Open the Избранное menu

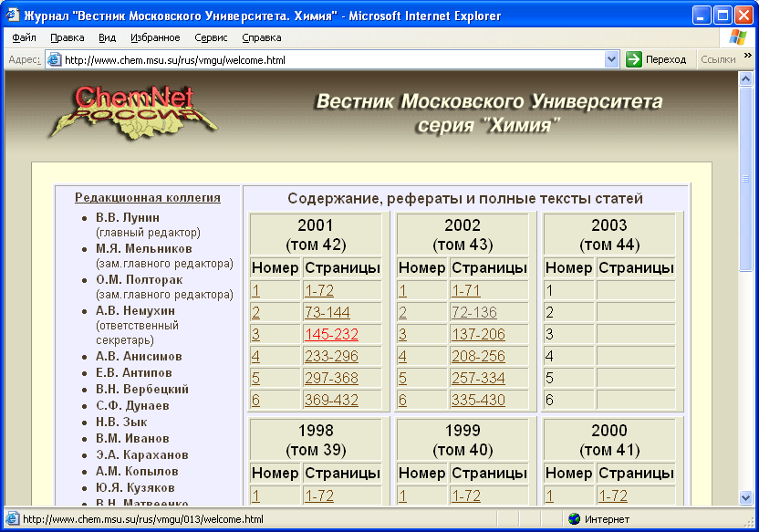(x=155, y=37)
